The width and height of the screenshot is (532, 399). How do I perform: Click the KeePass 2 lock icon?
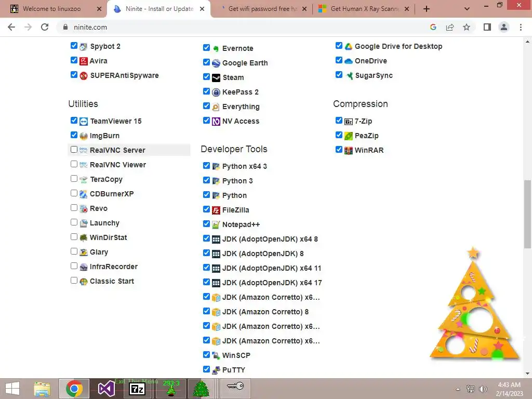pos(216,92)
